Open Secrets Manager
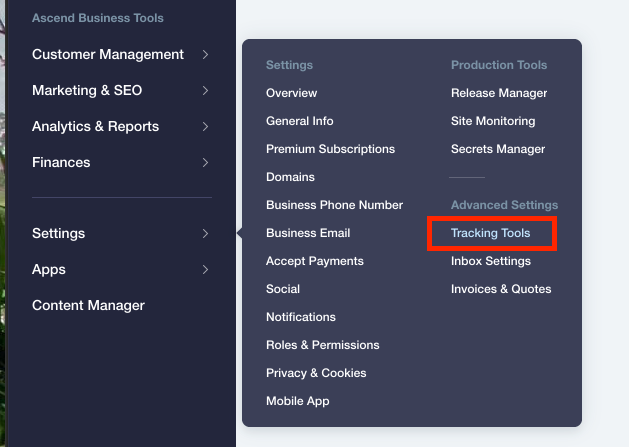This screenshot has width=629, height=447. [498, 149]
